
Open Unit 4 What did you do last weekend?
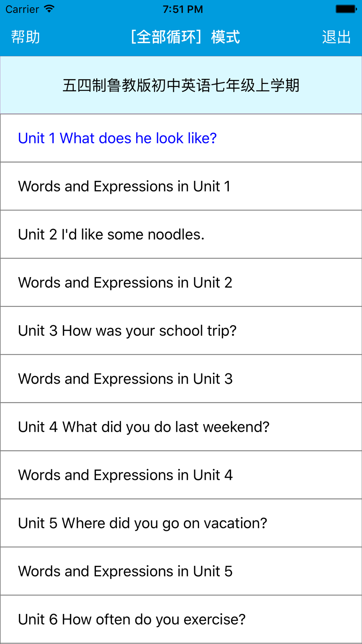click(x=181, y=427)
